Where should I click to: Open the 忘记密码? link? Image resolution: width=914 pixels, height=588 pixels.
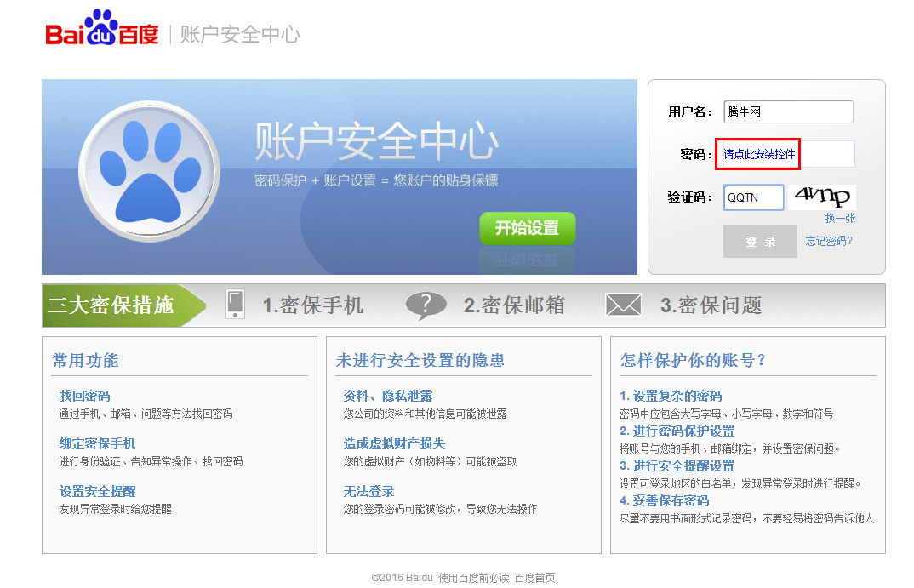(x=829, y=242)
